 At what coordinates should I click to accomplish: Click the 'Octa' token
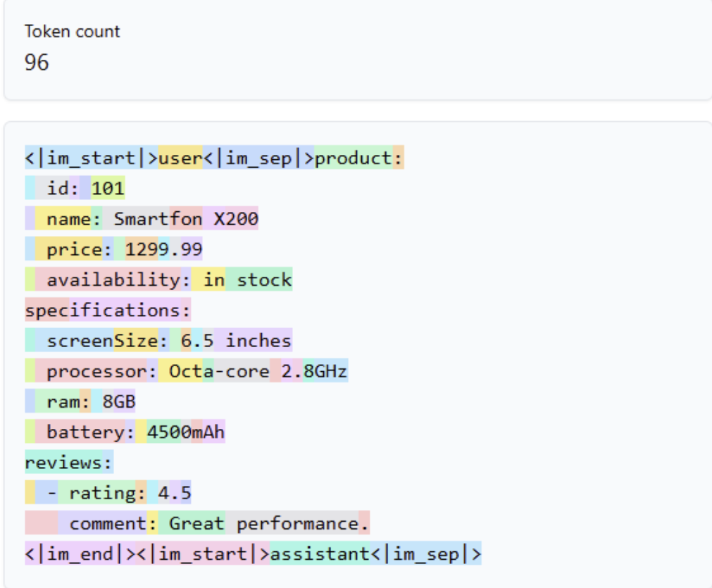pyautogui.click(x=186, y=370)
